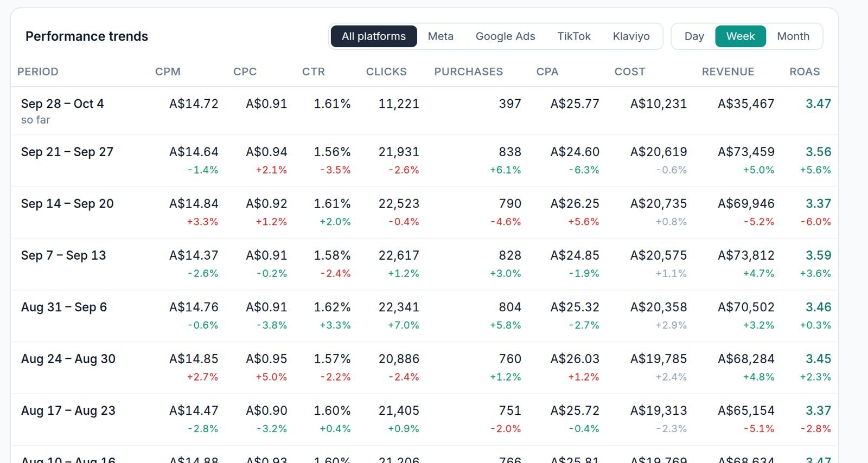
Task: Select the Aug 17 – Aug 23 period row
Action: [424, 420]
